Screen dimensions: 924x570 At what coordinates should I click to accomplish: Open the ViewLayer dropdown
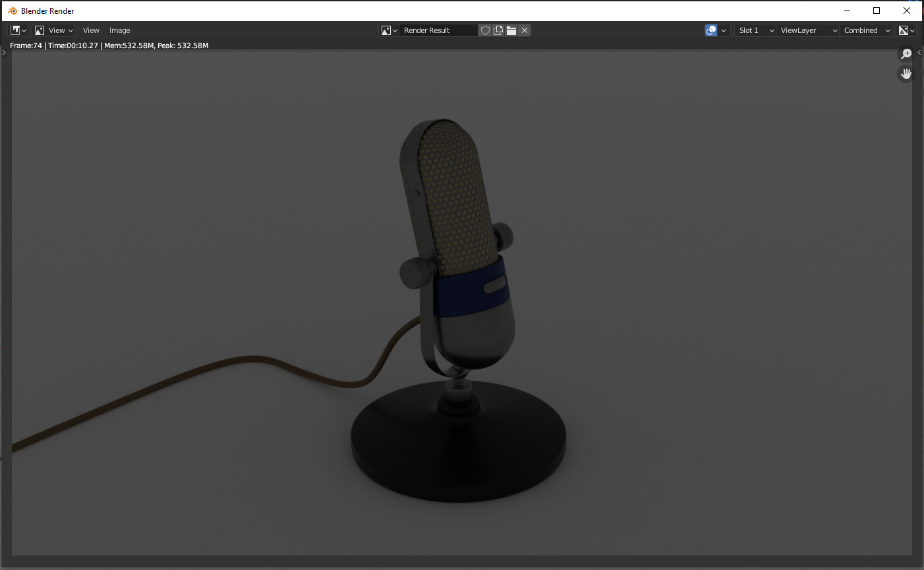click(x=808, y=30)
